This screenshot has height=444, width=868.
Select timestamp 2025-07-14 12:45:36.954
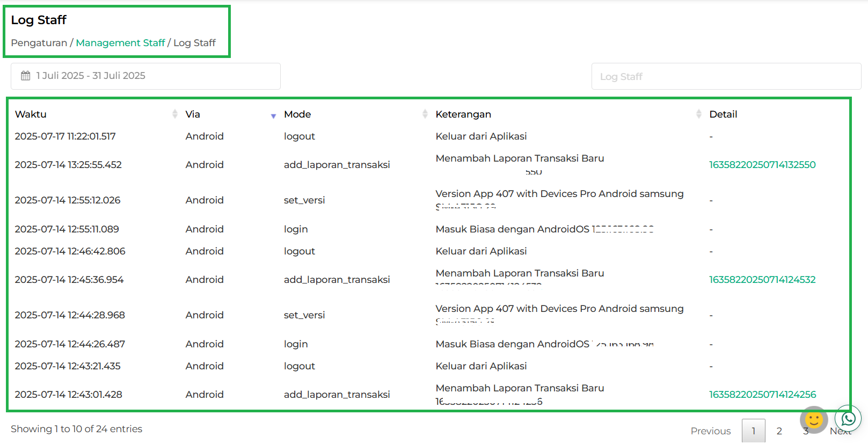point(69,280)
